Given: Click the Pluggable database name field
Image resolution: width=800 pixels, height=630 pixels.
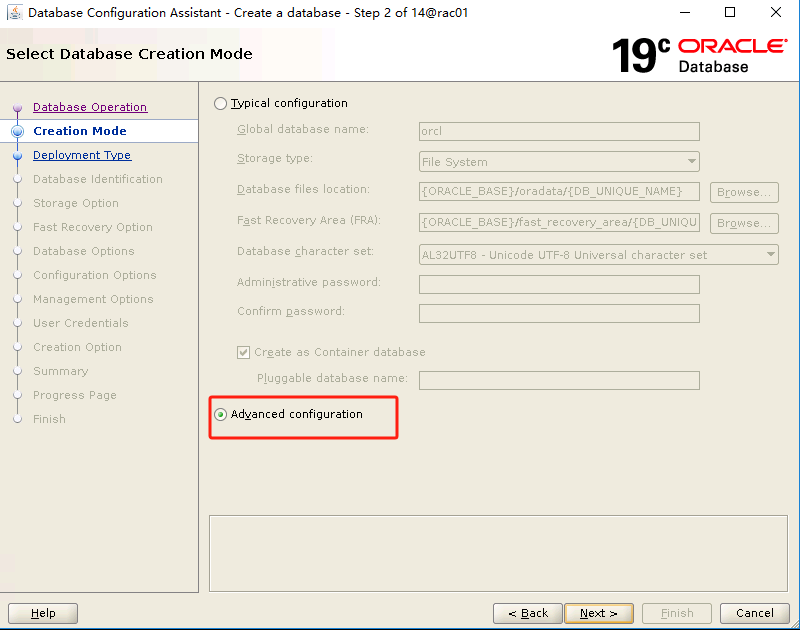Looking at the screenshot, I should pos(559,380).
